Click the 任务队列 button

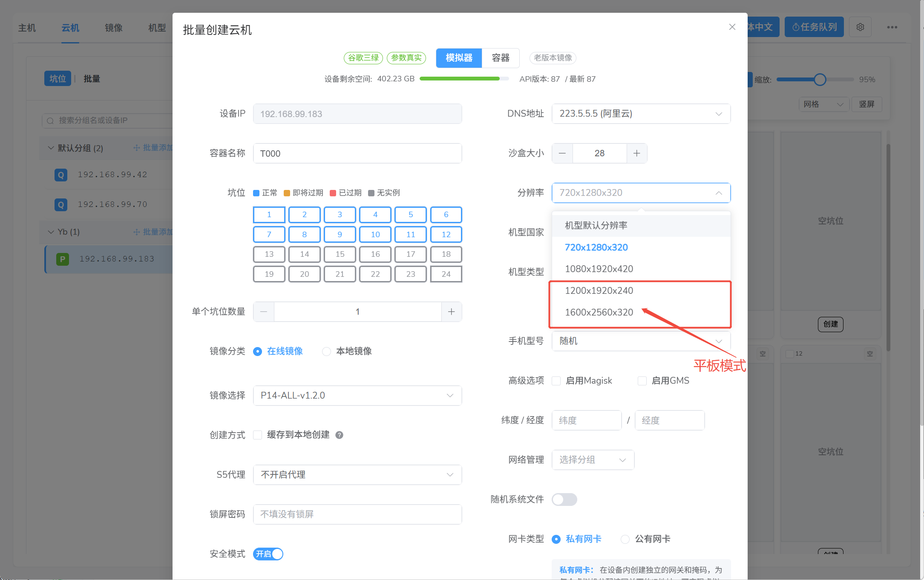click(814, 27)
